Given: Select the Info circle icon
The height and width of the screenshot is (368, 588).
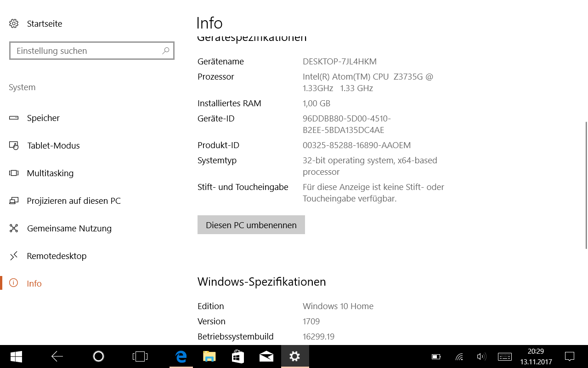Looking at the screenshot, I should (14, 283).
